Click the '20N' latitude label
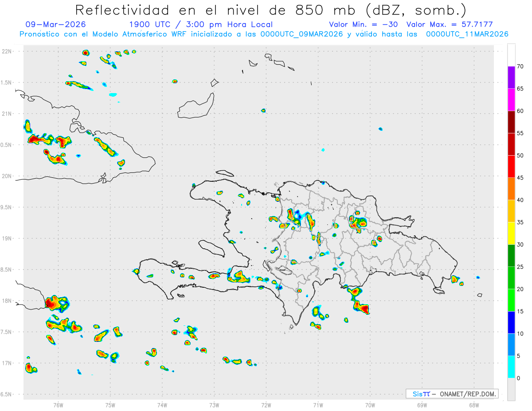This screenshot has width=532, height=411. (x=6, y=176)
